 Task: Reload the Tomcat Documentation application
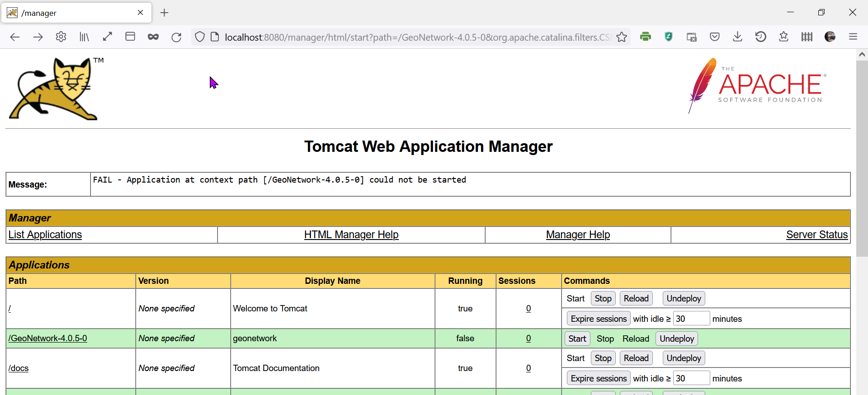click(636, 358)
